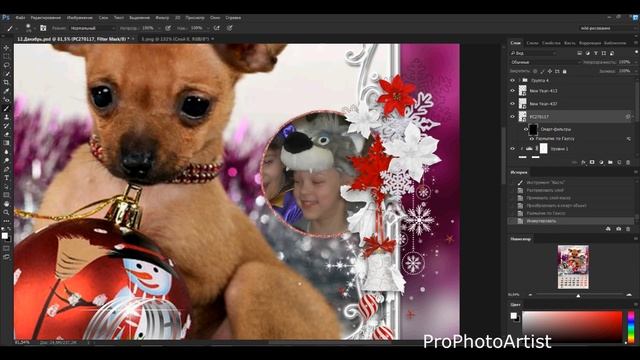Viewport: 640px width, 360px height.
Task: Click the rainbow hue strip
Action: 631,327
